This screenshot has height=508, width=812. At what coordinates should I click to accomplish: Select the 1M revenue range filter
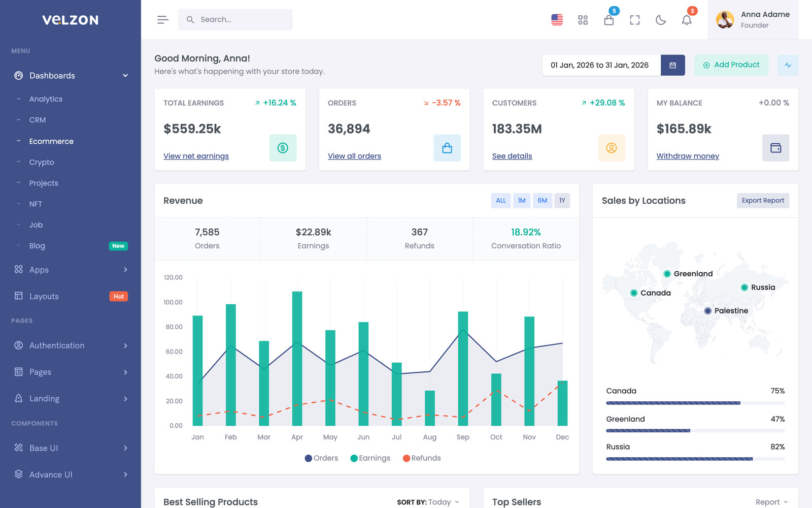[522, 201]
